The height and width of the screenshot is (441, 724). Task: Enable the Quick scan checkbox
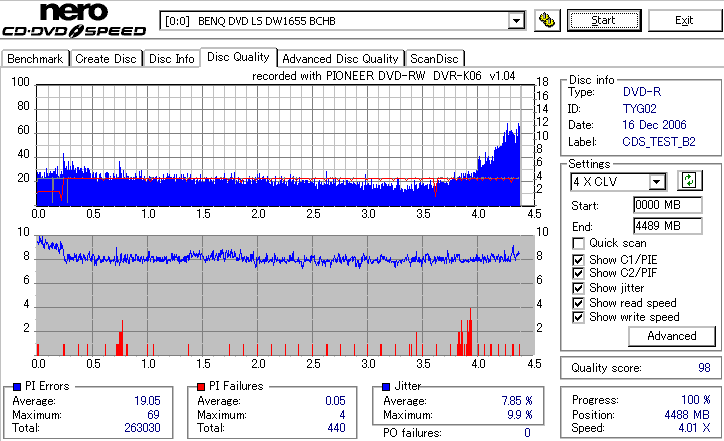578,243
